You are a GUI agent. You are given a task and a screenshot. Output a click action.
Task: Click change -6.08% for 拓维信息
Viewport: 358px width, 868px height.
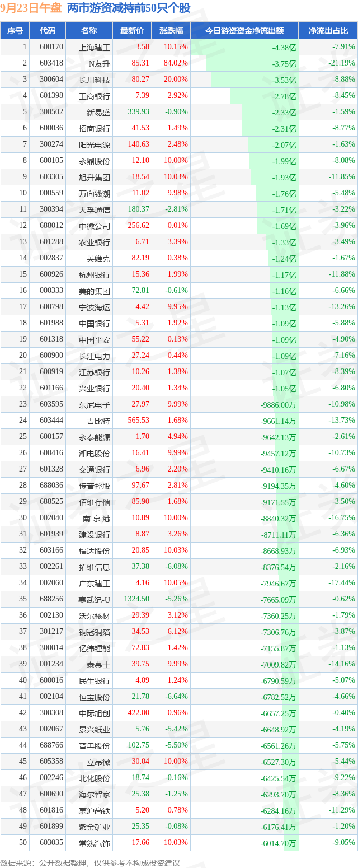tap(177, 567)
